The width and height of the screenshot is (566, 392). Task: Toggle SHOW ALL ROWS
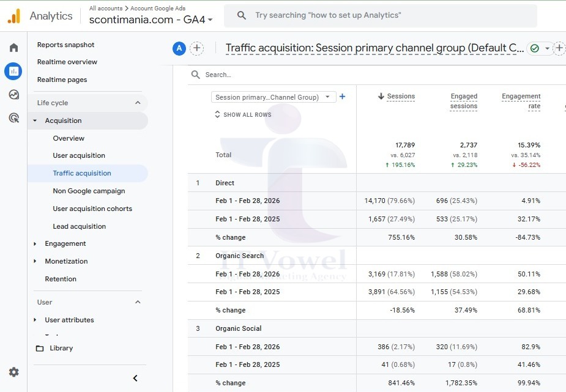point(243,115)
